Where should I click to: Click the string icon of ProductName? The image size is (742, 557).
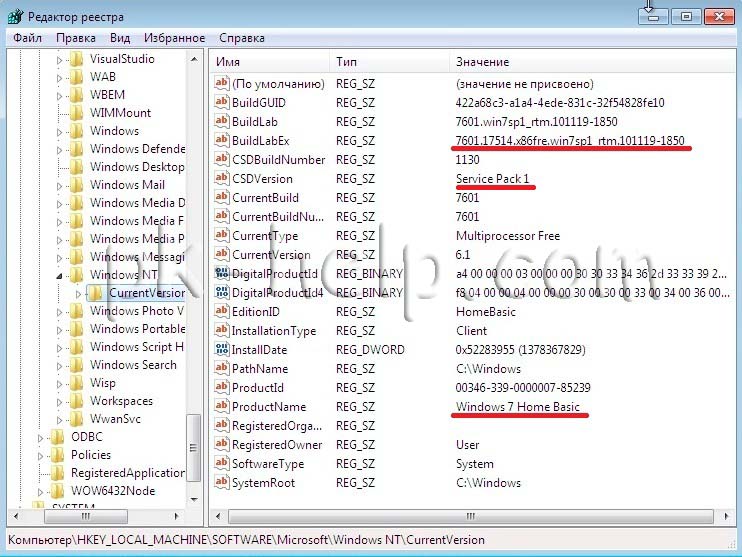(221, 406)
